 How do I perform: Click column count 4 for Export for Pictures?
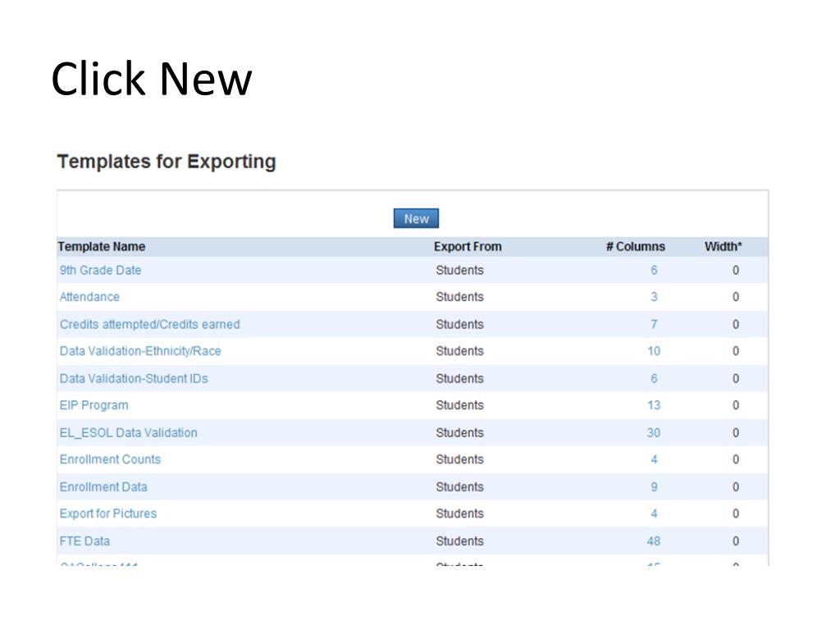pos(654,514)
